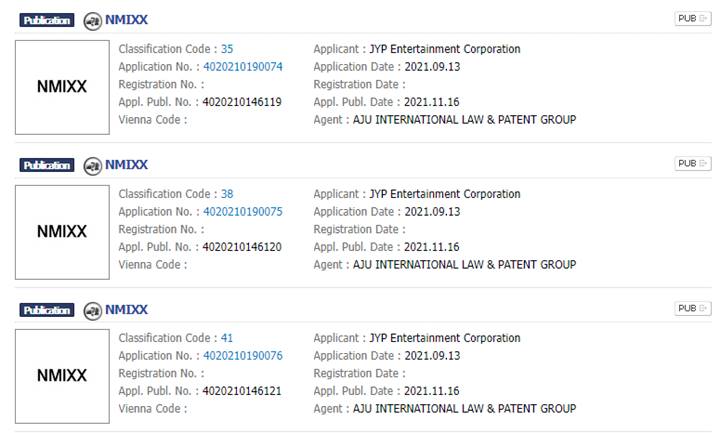Click classification code 35 link
Image resolution: width=720 pixels, height=433 pixels.
(227, 49)
